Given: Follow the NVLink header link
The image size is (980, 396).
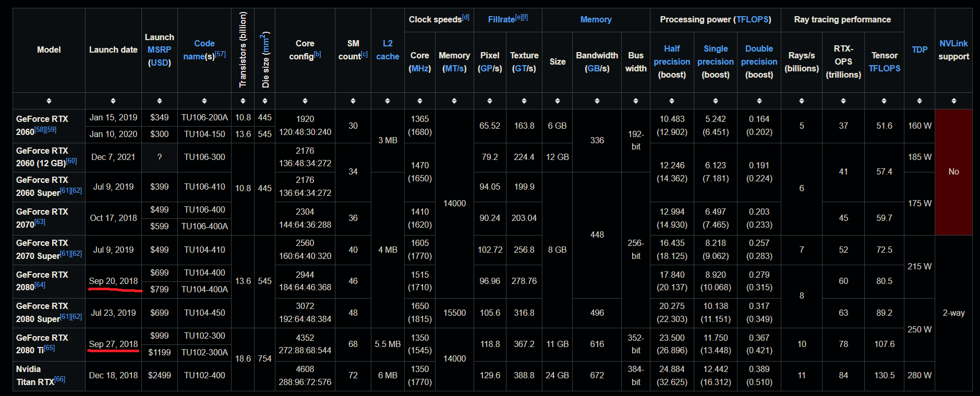Looking at the screenshot, I should pyautogui.click(x=953, y=43).
